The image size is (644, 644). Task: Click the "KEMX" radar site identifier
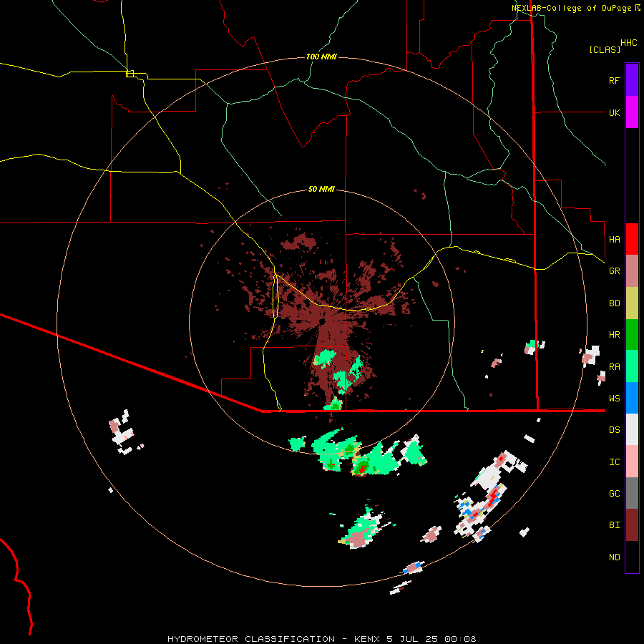(367, 639)
